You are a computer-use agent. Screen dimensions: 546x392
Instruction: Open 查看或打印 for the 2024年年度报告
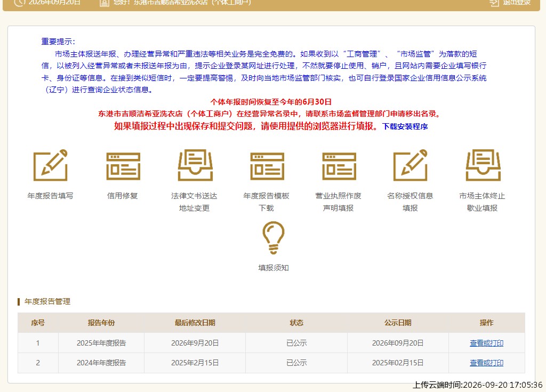[486, 363]
